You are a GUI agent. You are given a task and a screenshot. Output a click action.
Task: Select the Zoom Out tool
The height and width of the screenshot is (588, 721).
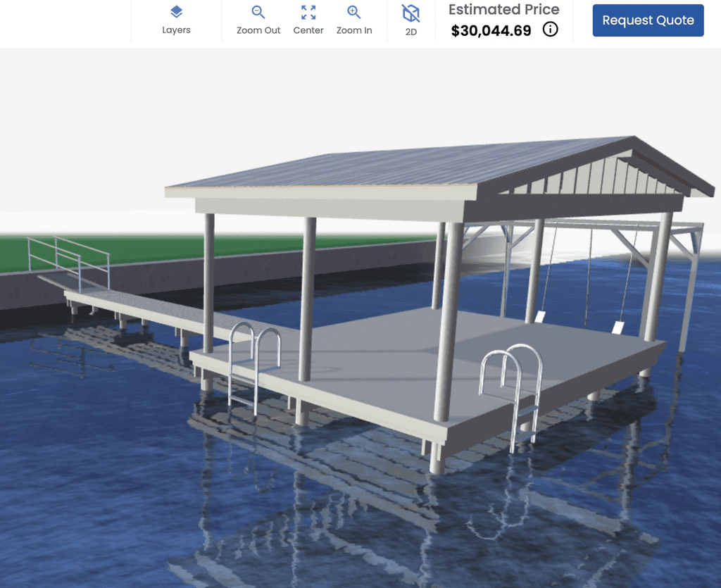click(x=258, y=21)
